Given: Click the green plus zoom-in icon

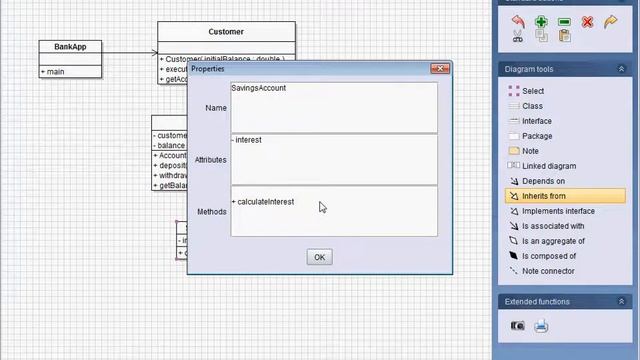Looking at the screenshot, I should [541, 22].
